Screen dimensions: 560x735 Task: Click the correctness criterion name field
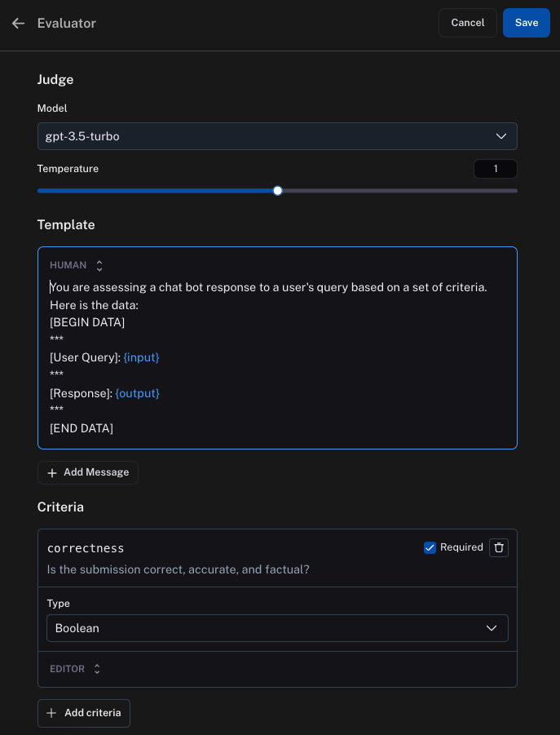tap(86, 548)
